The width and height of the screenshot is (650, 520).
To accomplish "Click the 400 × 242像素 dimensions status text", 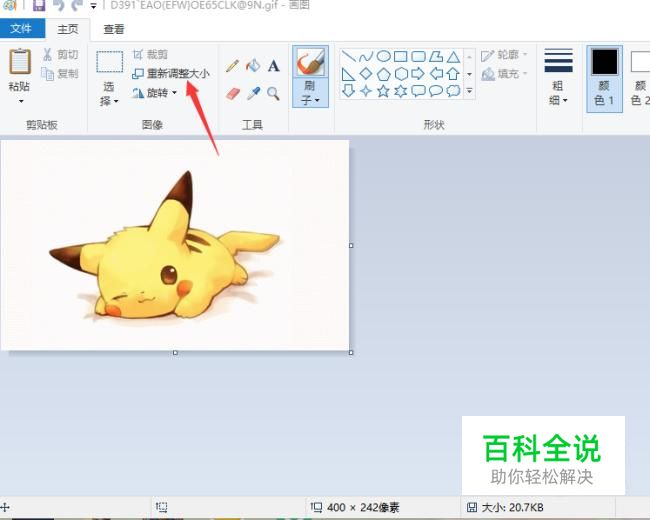I will point(363,507).
